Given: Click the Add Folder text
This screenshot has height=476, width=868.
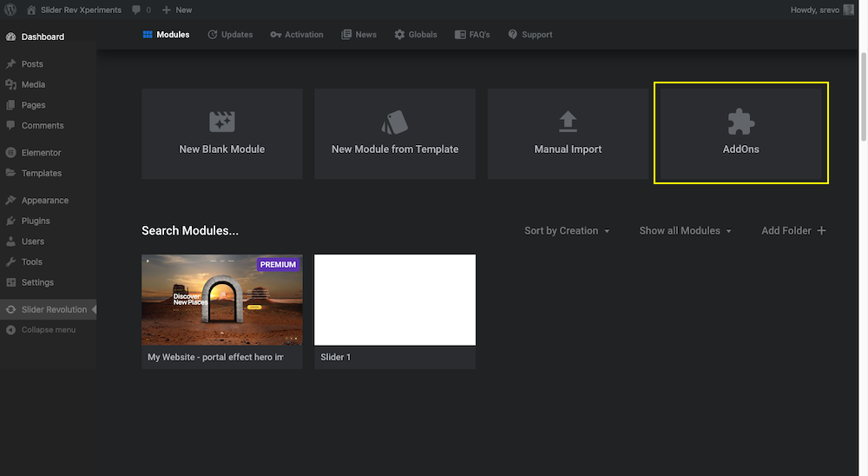Looking at the screenshot, I should pyautogui.click(x=786, y=230).
